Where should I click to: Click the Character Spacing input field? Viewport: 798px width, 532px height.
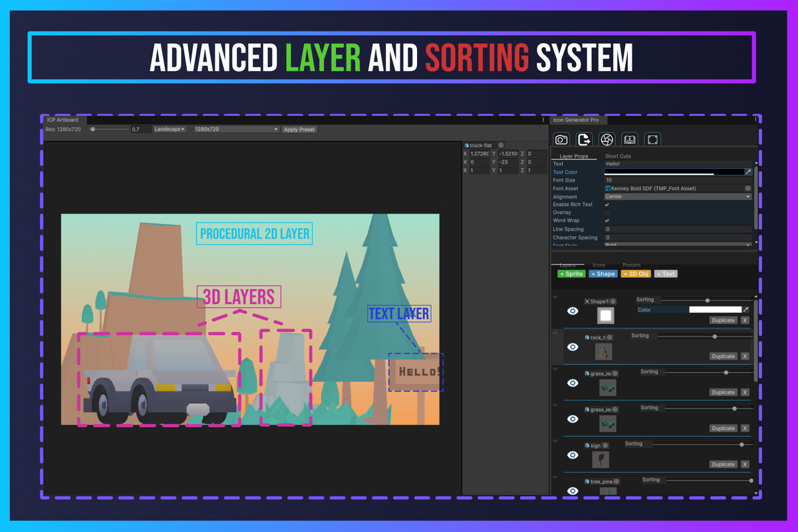coord(678,237)
